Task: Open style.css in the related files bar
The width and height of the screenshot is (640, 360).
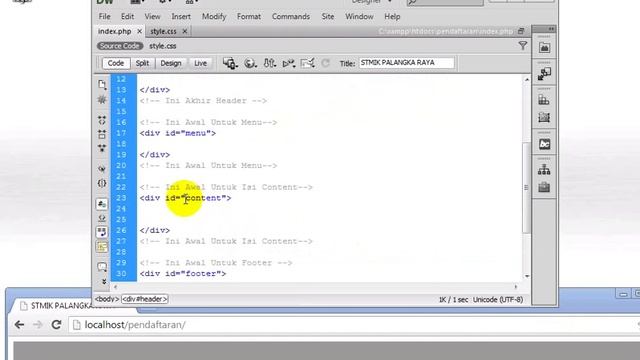Action: click(x=163, y=46)
